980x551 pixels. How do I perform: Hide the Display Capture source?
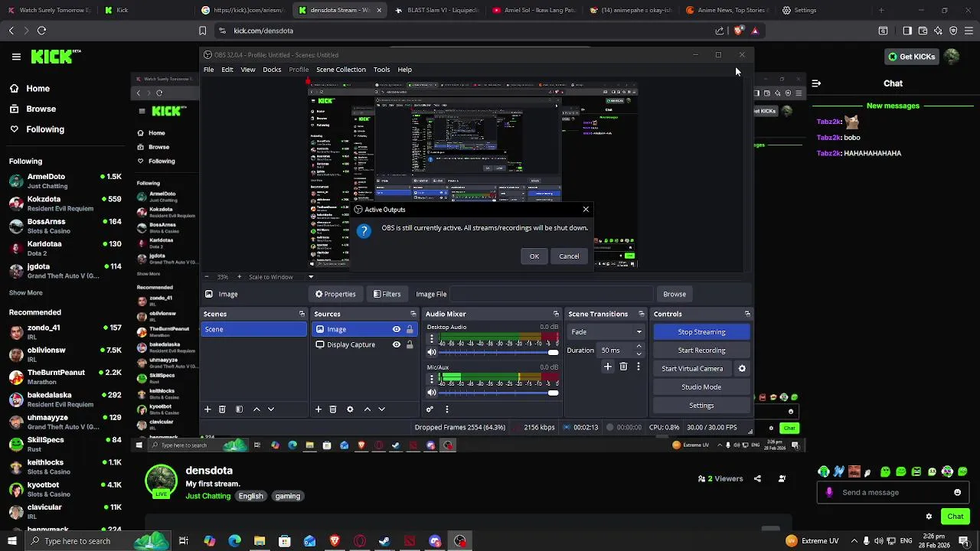tap(397, 344)
